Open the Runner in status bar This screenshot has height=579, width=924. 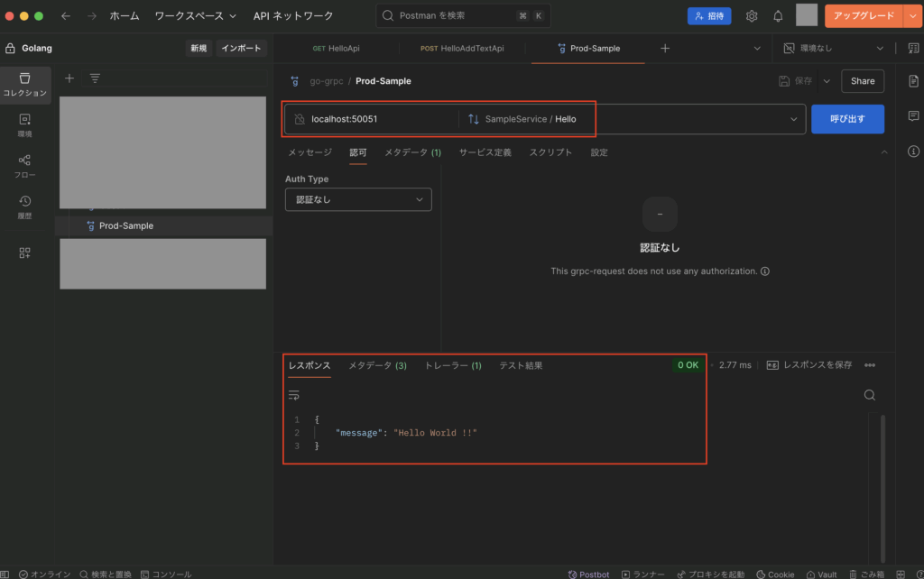tap(642, 574)
